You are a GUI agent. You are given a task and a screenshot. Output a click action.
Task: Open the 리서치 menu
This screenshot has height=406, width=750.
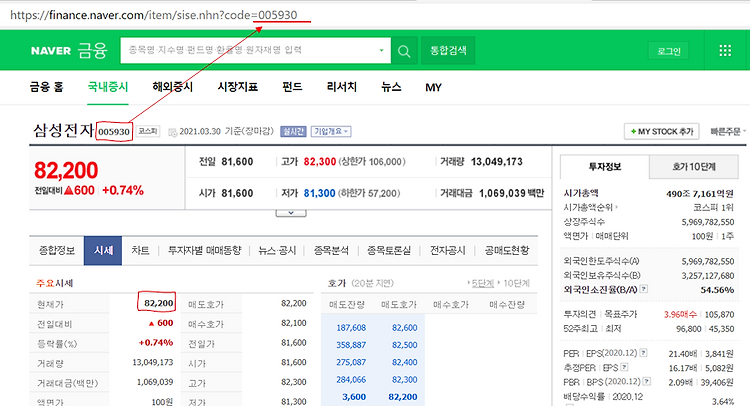(x=342, y=87)
